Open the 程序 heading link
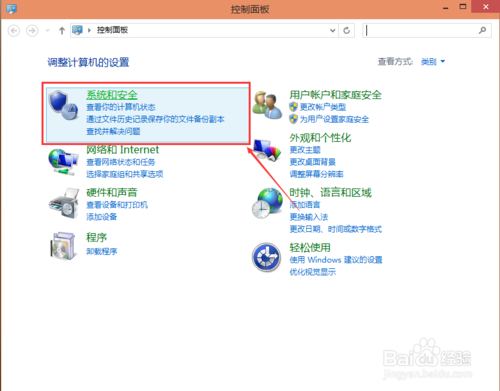The image size is (500, 391). click(x=97, y=238)
